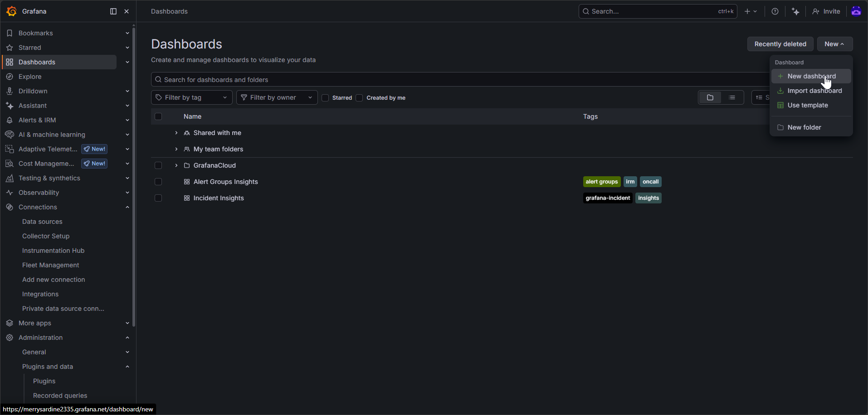This screenshot has height=415, width=868.
Task: Open the Grafana Assistant sparkle icon in the top bar
Action: pos(795,11)
